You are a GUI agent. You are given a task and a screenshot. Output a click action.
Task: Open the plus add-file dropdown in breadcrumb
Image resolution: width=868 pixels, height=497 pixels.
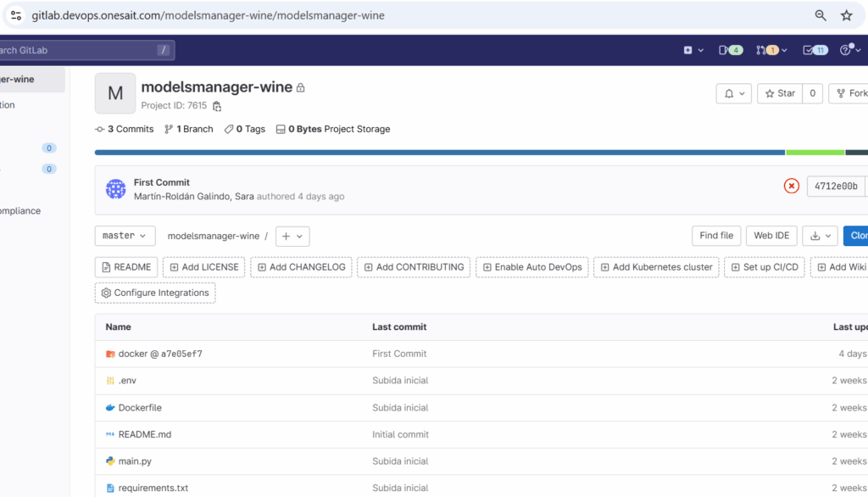point(294,236)
